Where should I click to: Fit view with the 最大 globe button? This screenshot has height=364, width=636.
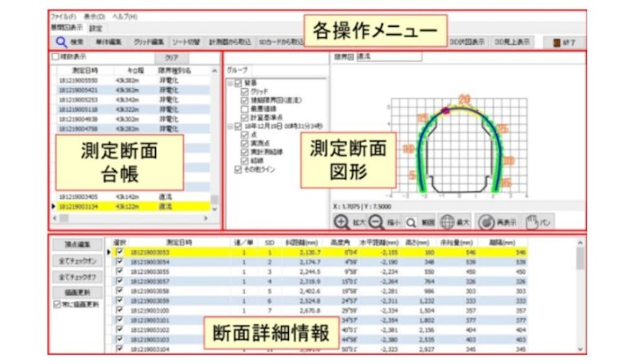(455, 222)
